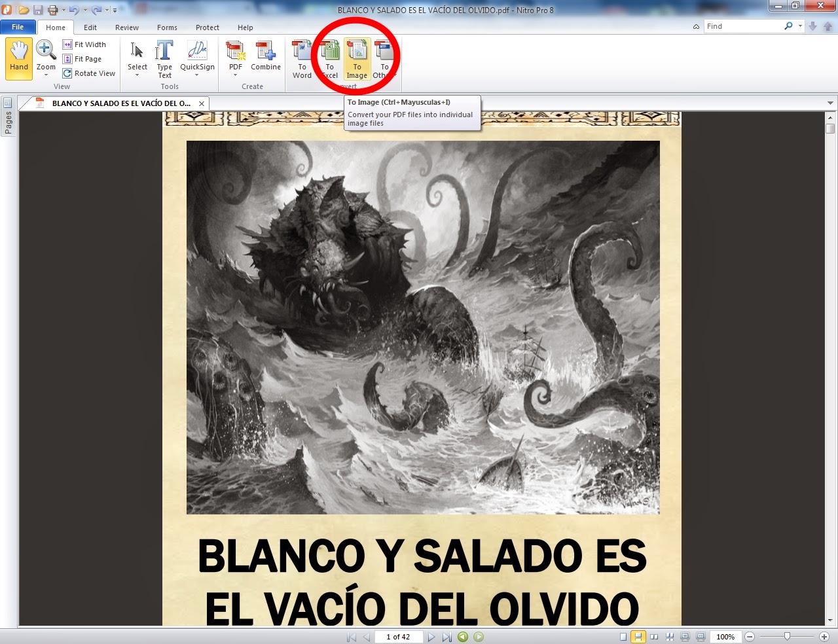The height and width of the screenshot is (644, 838).
Task: Open the File menu
Action: click(18, 27)
